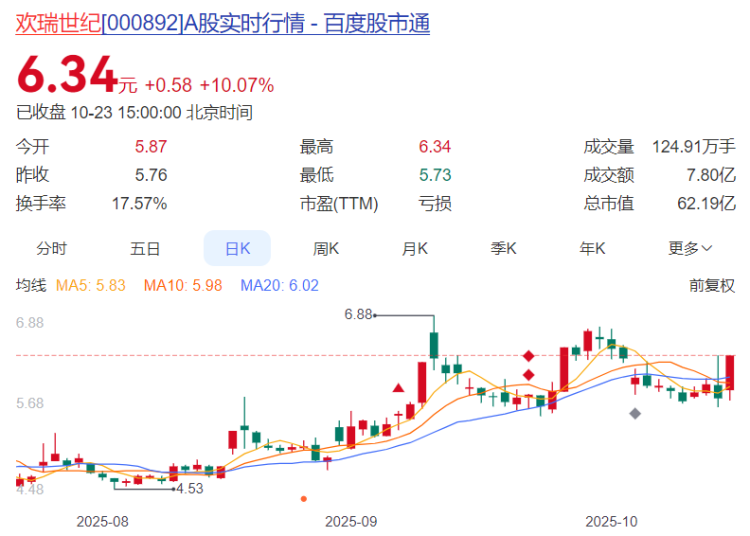Image resolution: width=750 pixels, height=536 pixels.
Task: Click the 4.53 low price label
Action: point(190,489)
